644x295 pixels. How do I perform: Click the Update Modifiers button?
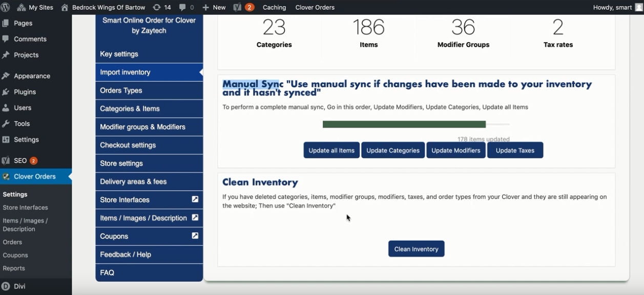(456, 150)
